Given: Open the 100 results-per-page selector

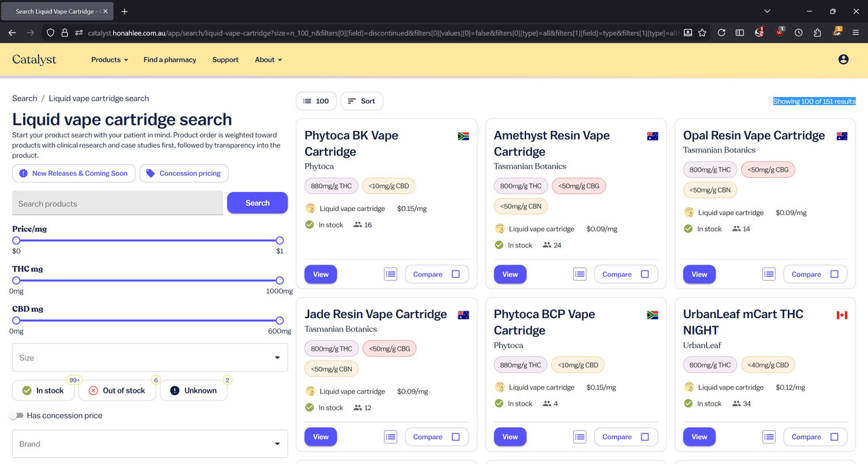Looking at the screenshot, I should coord(316,101).
